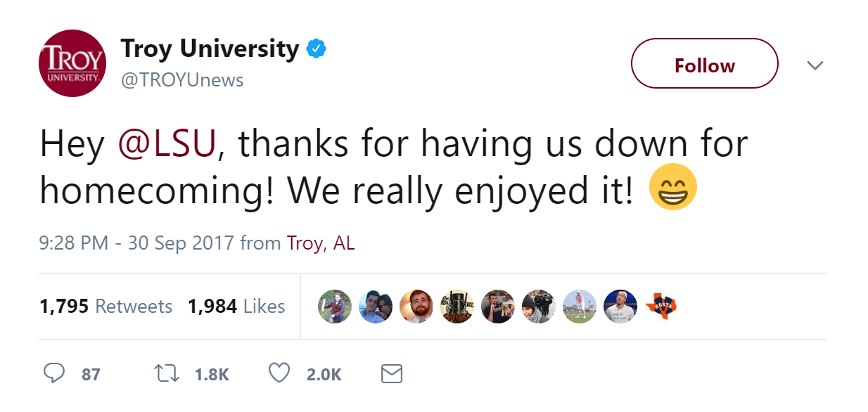Click the reply speech bubble icon
The image size is (868, 412).
pos(54,373)
